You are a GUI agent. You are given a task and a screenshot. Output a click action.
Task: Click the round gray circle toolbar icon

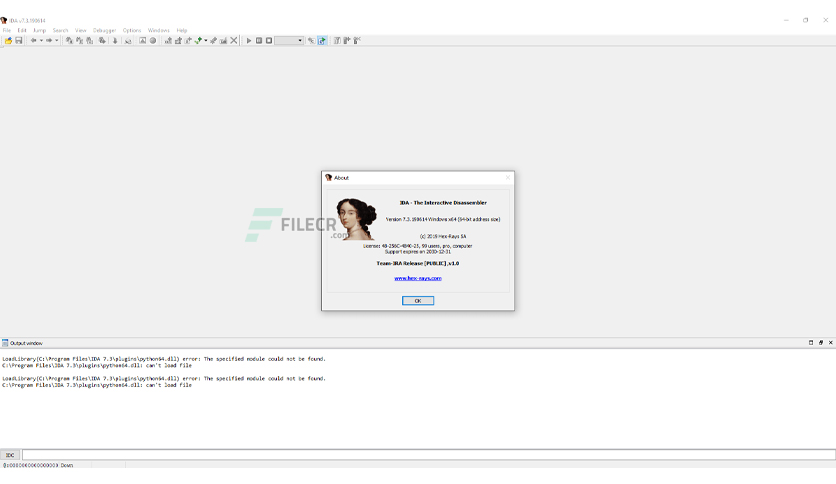[152, 41]
